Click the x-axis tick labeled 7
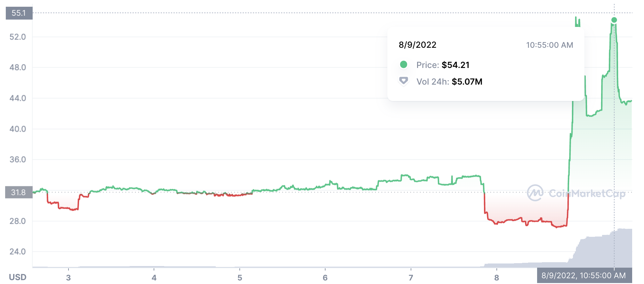This screenshot has height=284, width=644. [411, 278]
